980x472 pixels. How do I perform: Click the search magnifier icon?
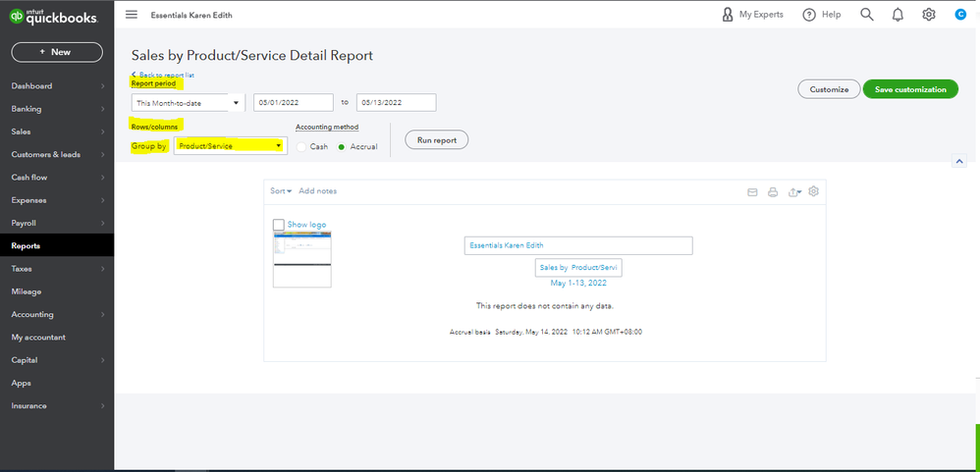point(867,15)
